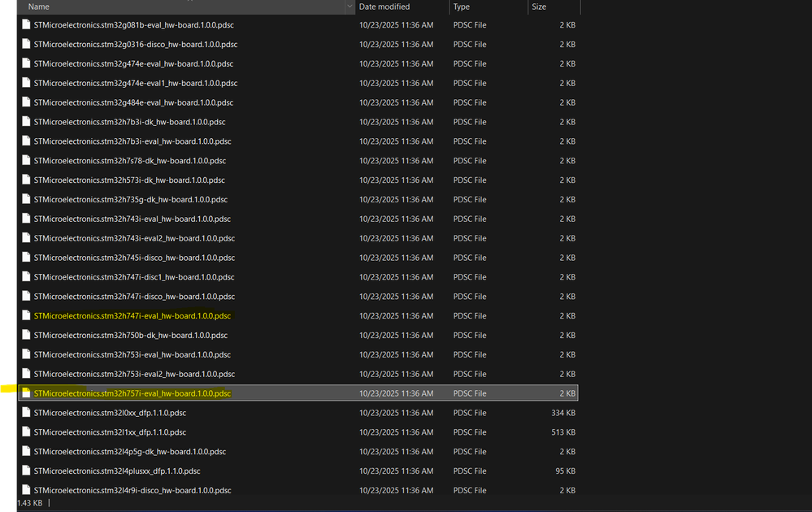Select STMicroelectronics.stm32h753i-eval_hw-board.1.0.0.pdsc file name
Image resolution: width=812 pixels, height=512 pixels.
pos(132,354)
